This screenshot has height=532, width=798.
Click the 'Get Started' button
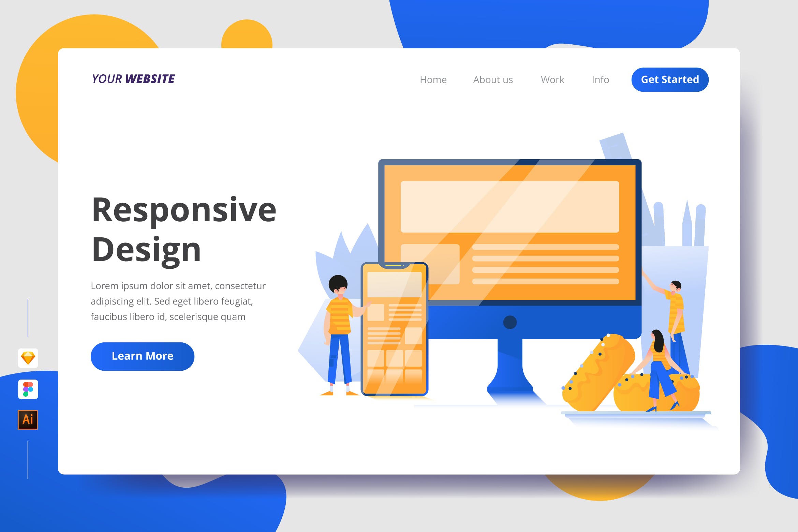coord(670,79)
